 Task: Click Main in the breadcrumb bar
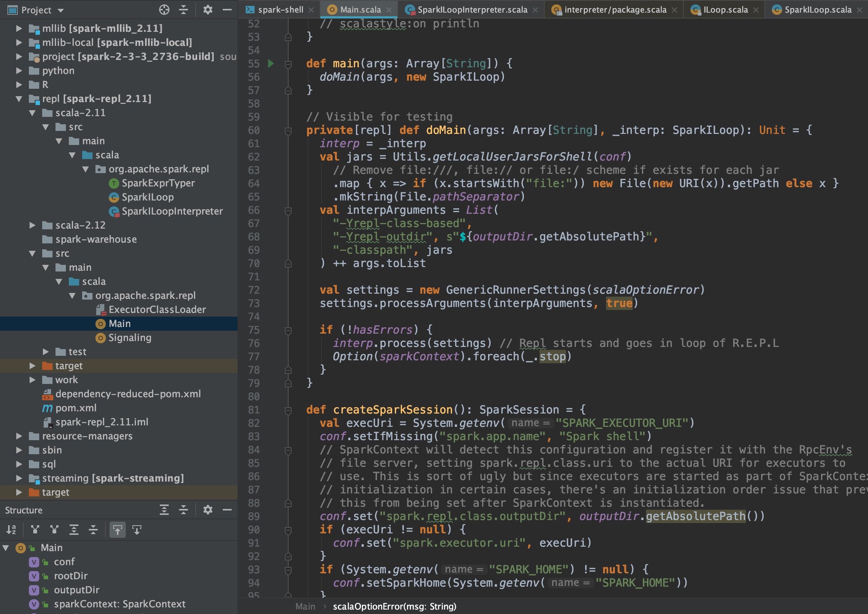click(x=305, y=607)
